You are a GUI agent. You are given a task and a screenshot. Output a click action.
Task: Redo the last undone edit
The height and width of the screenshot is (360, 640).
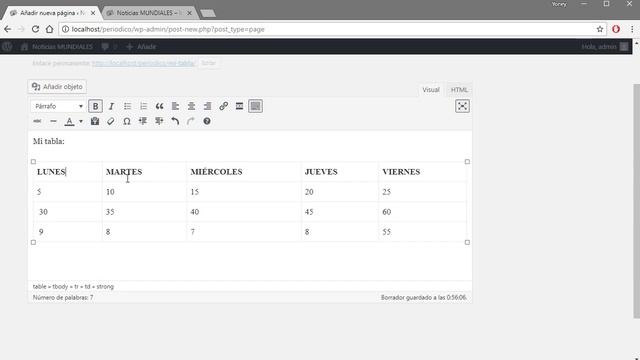(191, 121)
